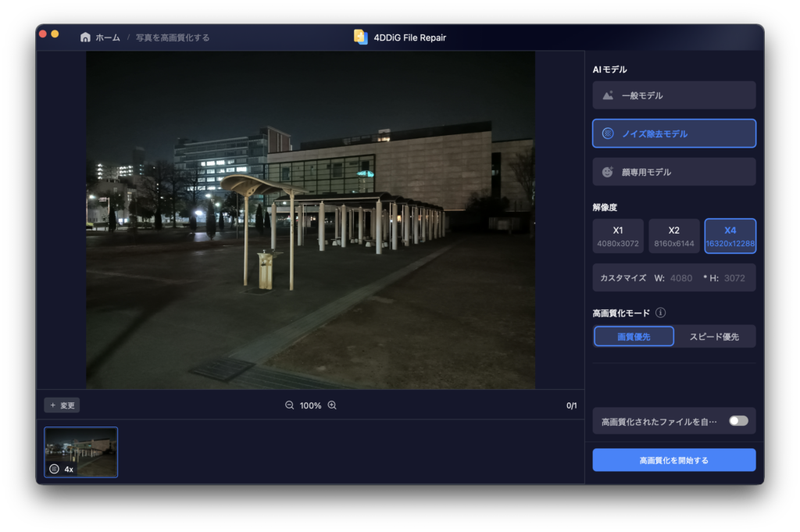This screenshot has width=800, height=532.
Task: Click 高画質化を開始する button
Action: [673, 460]
